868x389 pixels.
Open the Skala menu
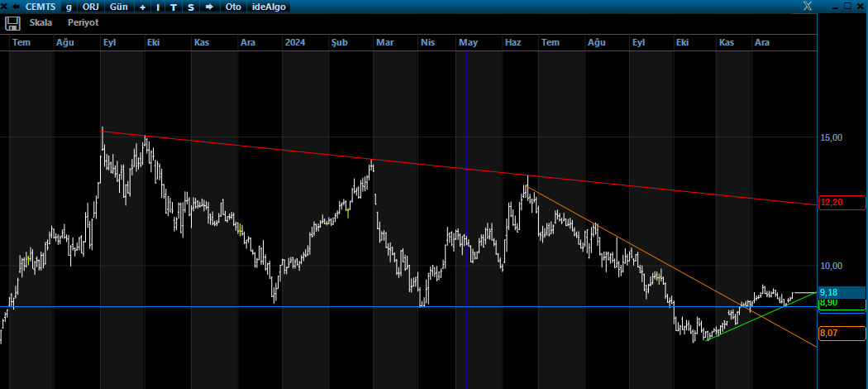pos(41,22)
